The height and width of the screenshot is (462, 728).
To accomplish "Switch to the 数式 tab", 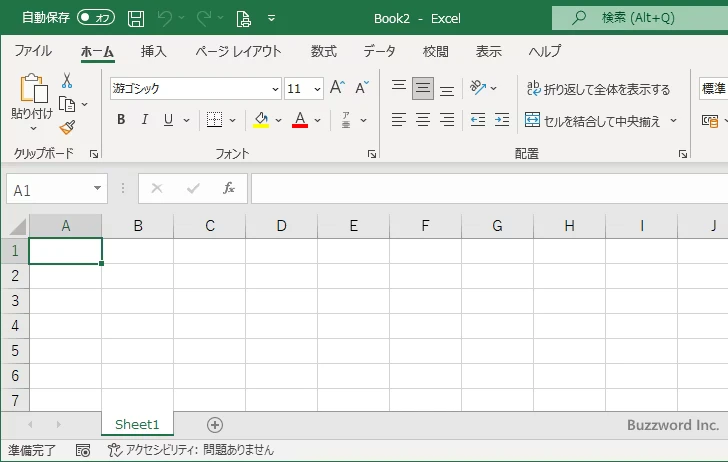I will 324,51.
